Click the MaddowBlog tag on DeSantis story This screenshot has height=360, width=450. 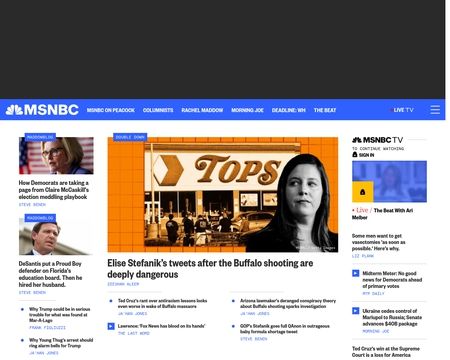40,218
